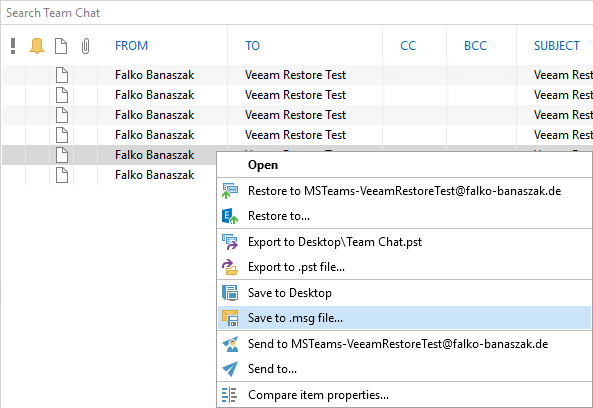Choose Export to Desktop\Team Chat.pst
Screen dimensions: 593x408
click(404, 242)
